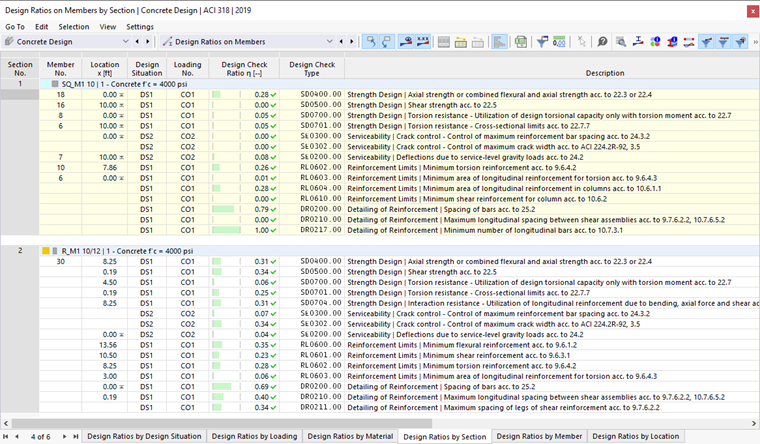760x444 pixels.
Task: Go to previous add-on beside Concrete Design
Action: pyautogui.click(x=137, y=42)
